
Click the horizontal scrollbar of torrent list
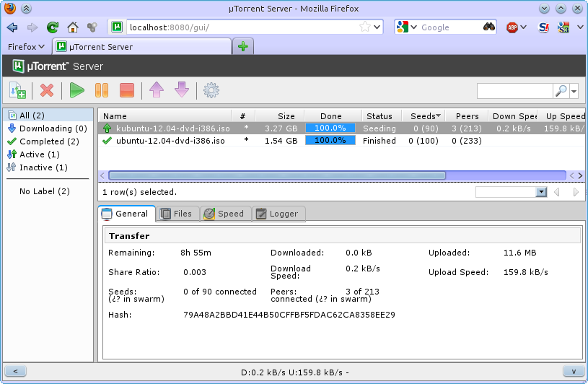277,175
